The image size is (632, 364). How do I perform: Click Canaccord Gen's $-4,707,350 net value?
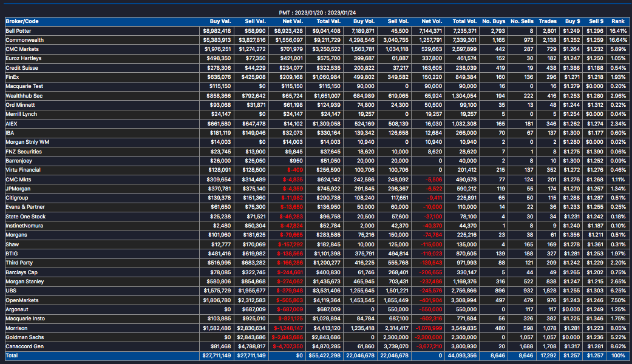288,346
